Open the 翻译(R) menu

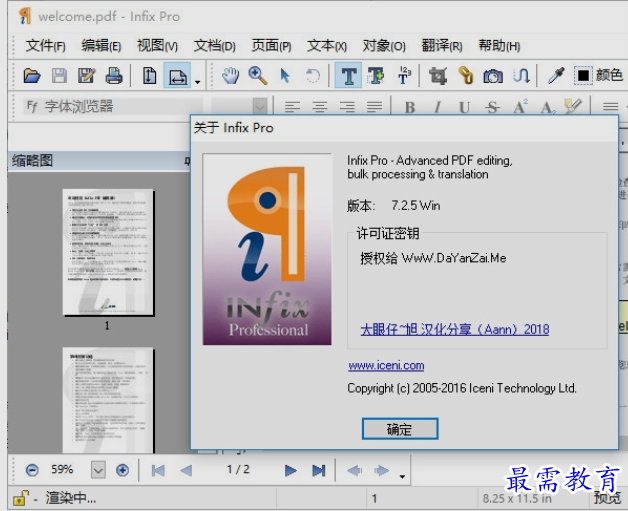(442, 46)
